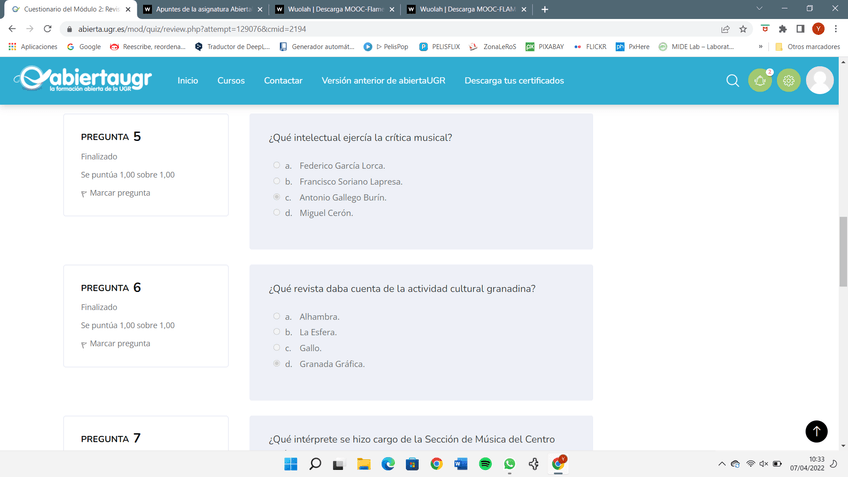Reload the page with the refresh icon
Screen dimensions: 848x477
[48, 29]
